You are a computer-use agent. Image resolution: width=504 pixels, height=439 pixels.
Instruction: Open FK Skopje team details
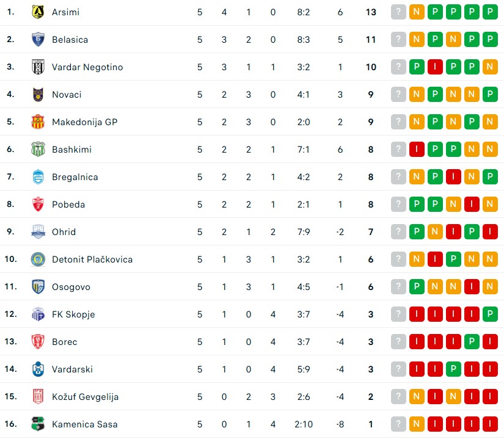coord(73,314)
